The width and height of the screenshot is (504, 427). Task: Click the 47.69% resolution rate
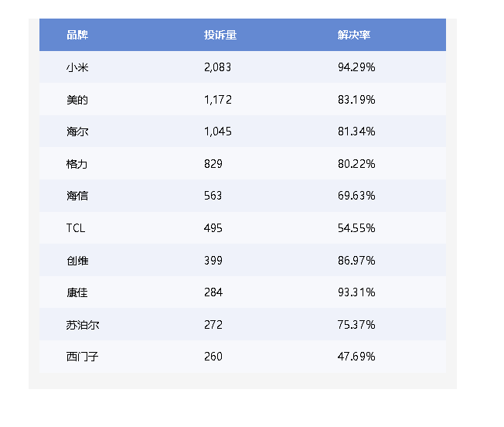tap(356, 357)
